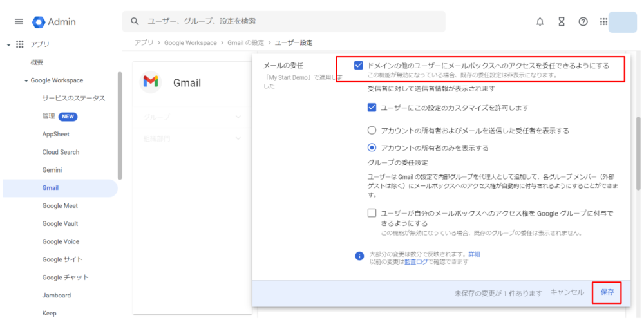This screenshot has height=320, width=644.
Task: Open the 監査ログ link
Action: (x=416, y=261)
